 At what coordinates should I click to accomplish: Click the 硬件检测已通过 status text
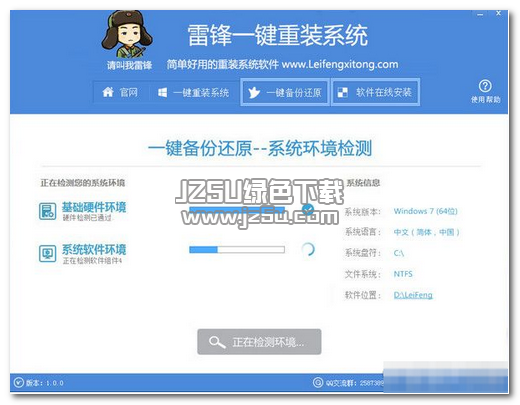click(x=87, y=218)
